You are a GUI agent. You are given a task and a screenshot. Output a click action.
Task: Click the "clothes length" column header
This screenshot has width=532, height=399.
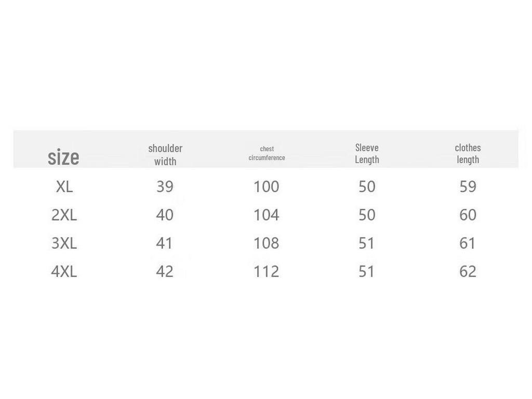[x=468, y=153]
